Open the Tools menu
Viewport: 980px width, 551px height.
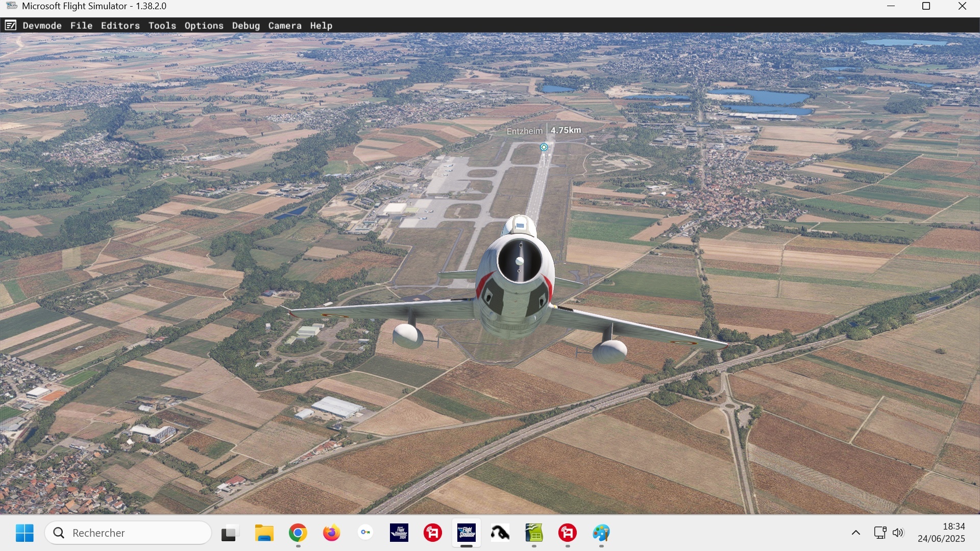click(x=162, y=26)
